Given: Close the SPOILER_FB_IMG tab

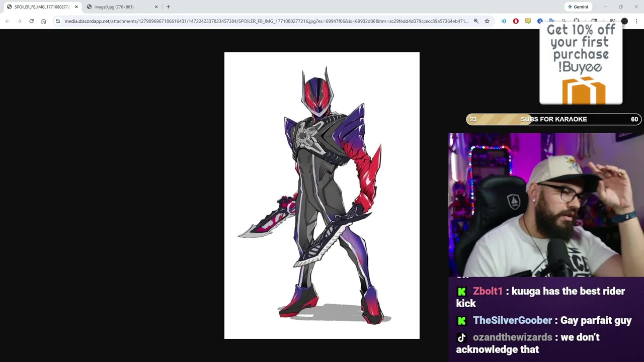Looking at the screenshot, I should (76, 7).
